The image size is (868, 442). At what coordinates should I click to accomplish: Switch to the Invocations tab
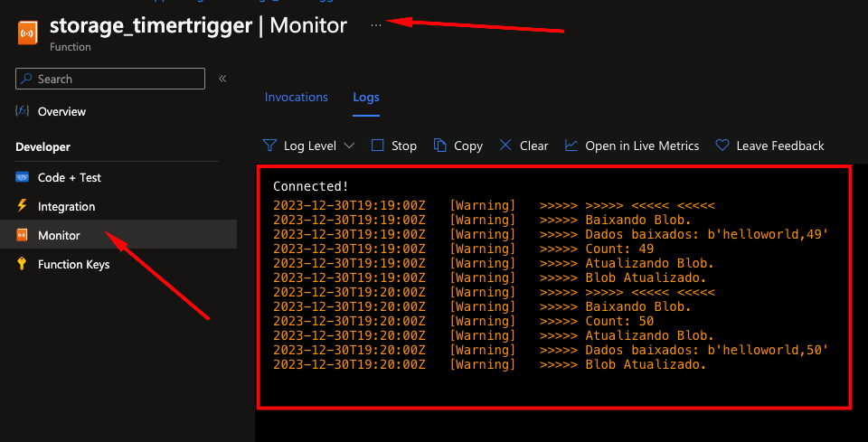pos(297,98)
